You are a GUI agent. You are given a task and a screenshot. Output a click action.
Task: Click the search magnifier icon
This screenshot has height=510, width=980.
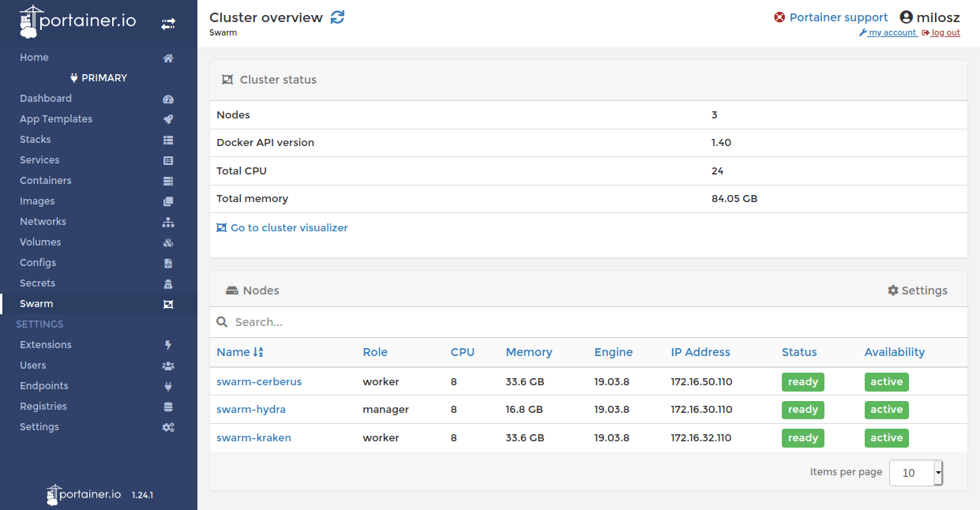(223, 322)
